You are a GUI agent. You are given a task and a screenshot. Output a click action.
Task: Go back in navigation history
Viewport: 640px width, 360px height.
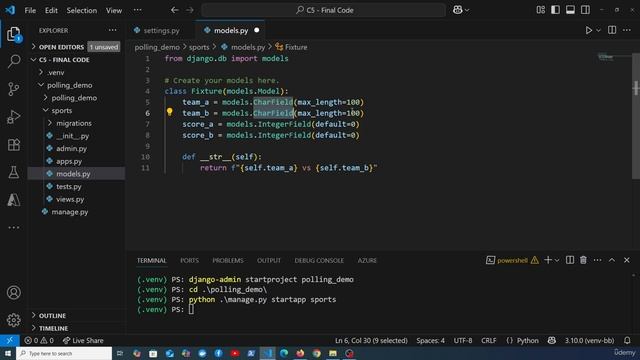[175, 10]
